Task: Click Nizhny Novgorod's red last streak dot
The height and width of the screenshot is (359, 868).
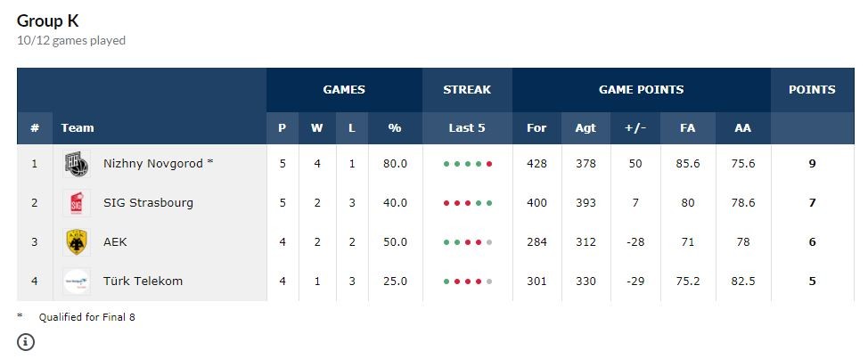Action: (x=489, y=164)
